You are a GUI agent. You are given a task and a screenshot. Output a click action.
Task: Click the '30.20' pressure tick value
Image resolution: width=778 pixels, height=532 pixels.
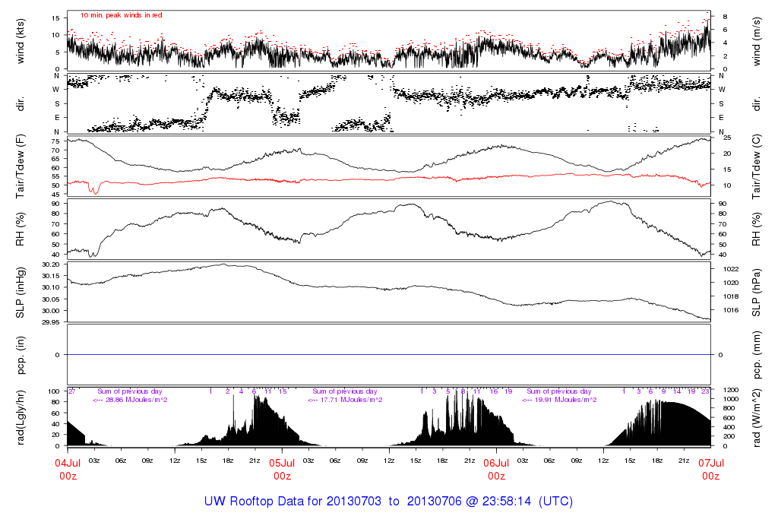point(52,264)
